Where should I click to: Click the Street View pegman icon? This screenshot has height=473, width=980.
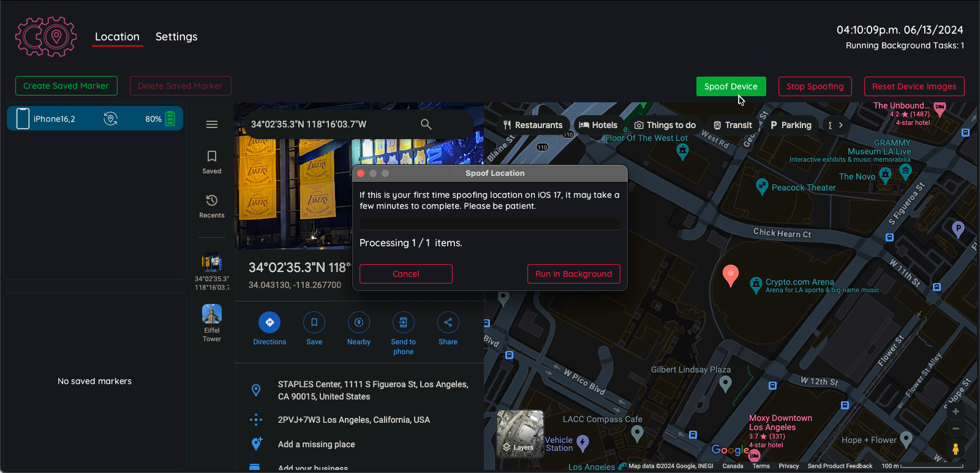956,449
